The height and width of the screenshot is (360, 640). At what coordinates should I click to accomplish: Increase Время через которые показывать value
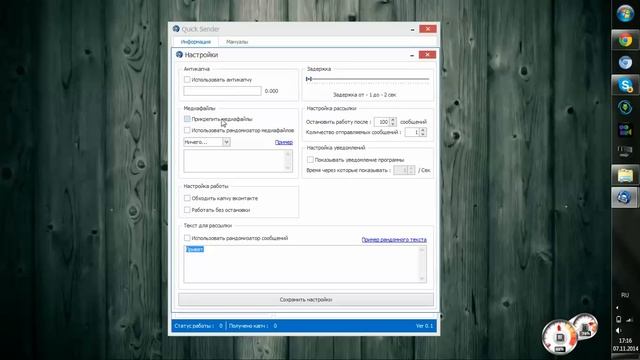click(411, 168)
